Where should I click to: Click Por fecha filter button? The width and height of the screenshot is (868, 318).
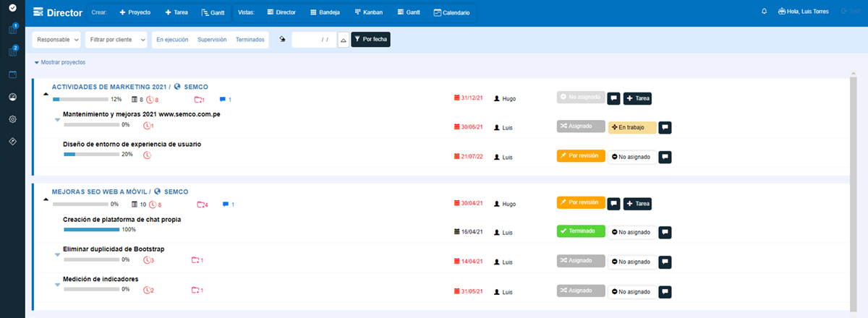[370, 40]
